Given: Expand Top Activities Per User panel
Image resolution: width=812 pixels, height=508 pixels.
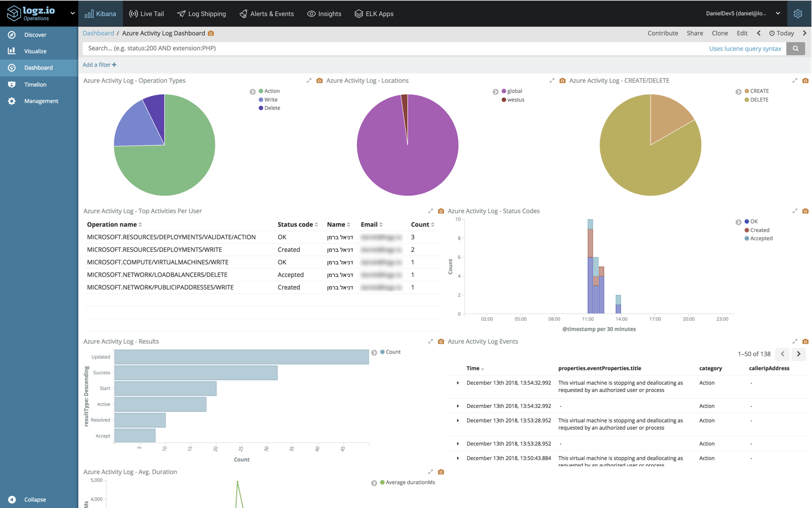Looking at the screenshot, I should (430, 211).
